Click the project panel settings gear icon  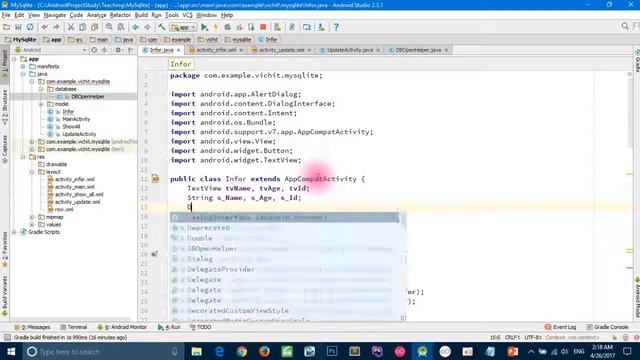[x=118, y=50]
